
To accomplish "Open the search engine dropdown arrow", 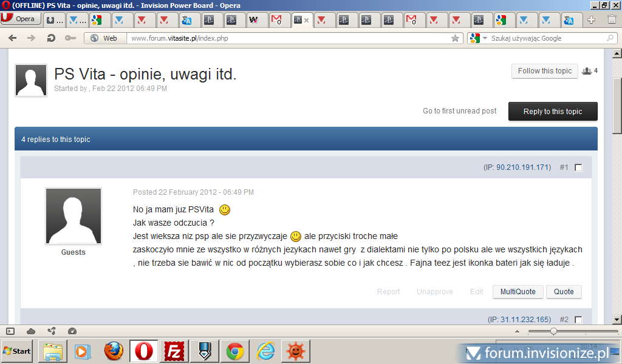I will [x=485, y=38].
